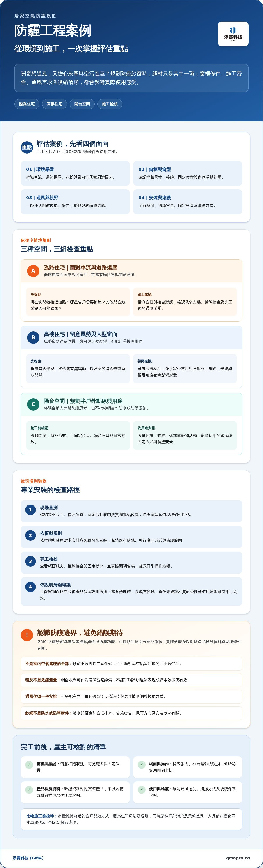Click the 紗網不是防水或防墜構件 note row

[131, 713]
